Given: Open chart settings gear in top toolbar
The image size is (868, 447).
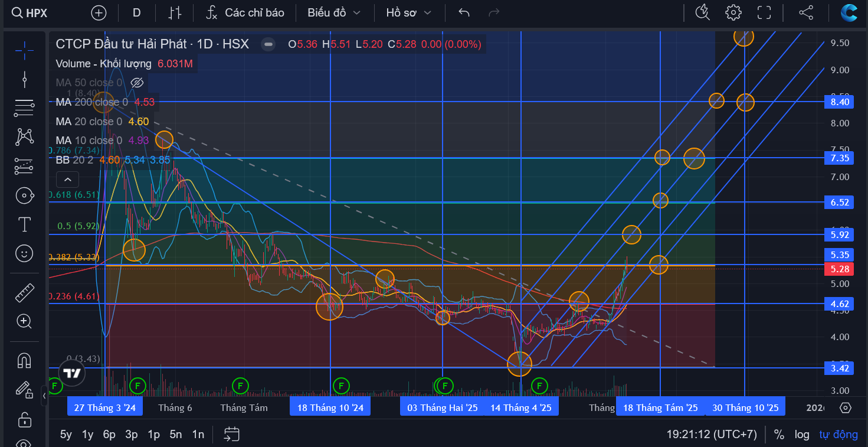Looking at the screenshot, I should (733, 12).
